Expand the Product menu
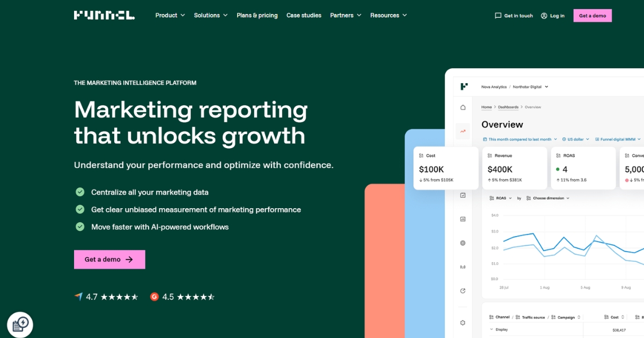644x338 pixels. tap(170, 16)
